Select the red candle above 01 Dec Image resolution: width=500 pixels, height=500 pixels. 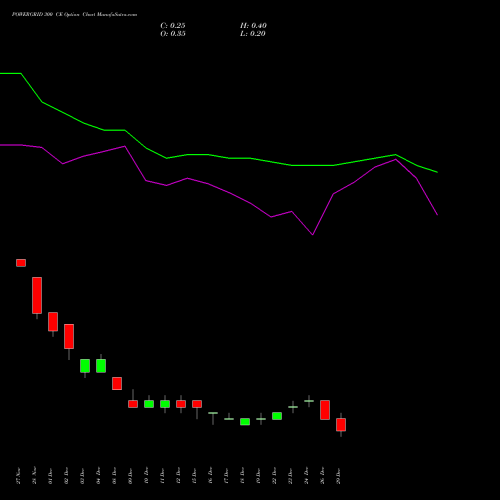pyautogui.click(x=53, y=322)
